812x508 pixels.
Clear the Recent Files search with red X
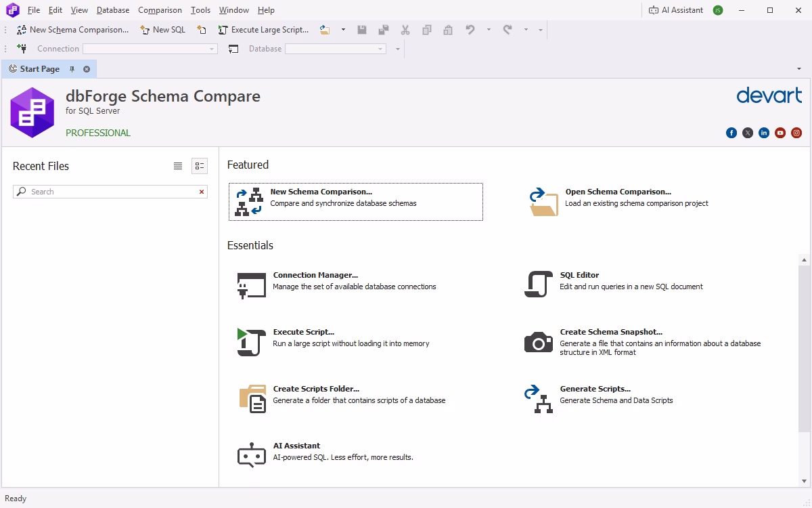202,192
